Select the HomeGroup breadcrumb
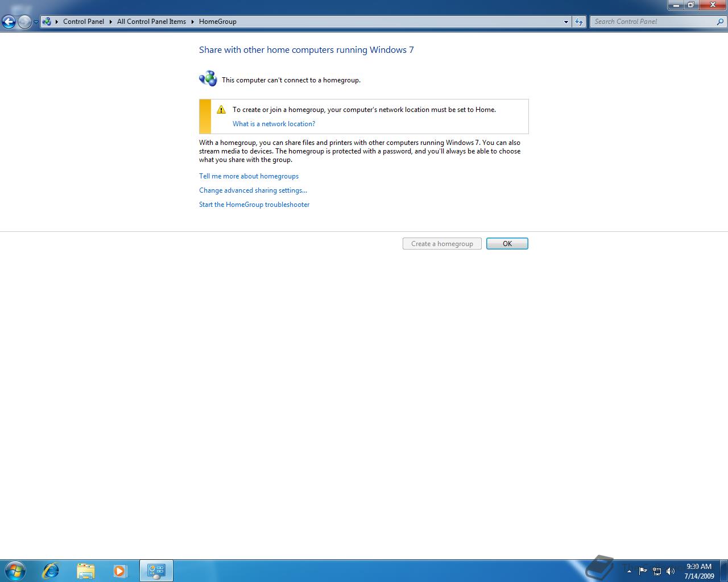Viewport: 728px width, 582px height. [218, 22]
